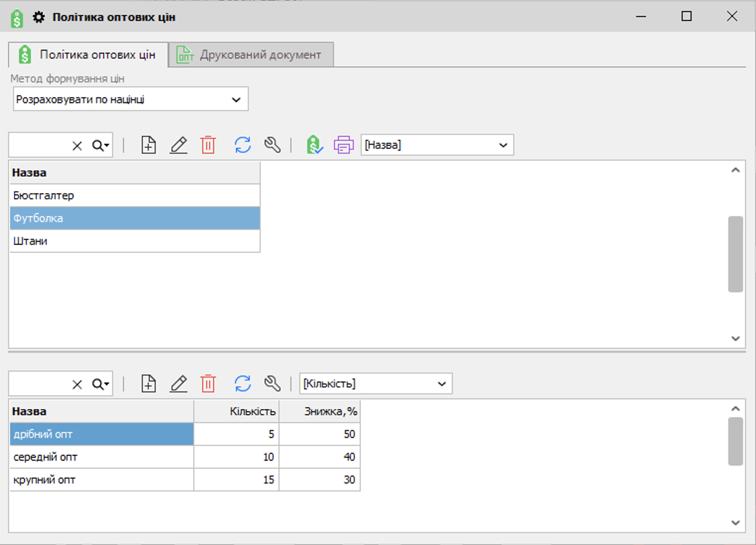Open the wrench settings icon in upper toolbar

pos(272,145)
